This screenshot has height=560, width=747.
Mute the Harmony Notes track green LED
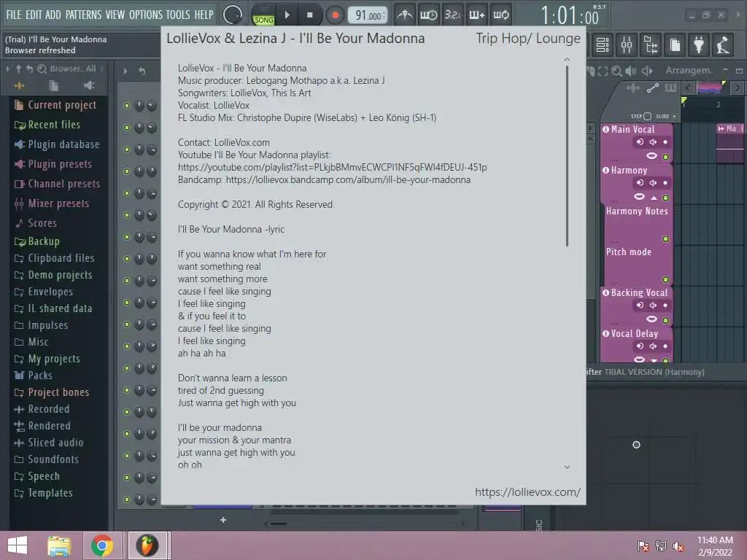(x=665, y=238)
